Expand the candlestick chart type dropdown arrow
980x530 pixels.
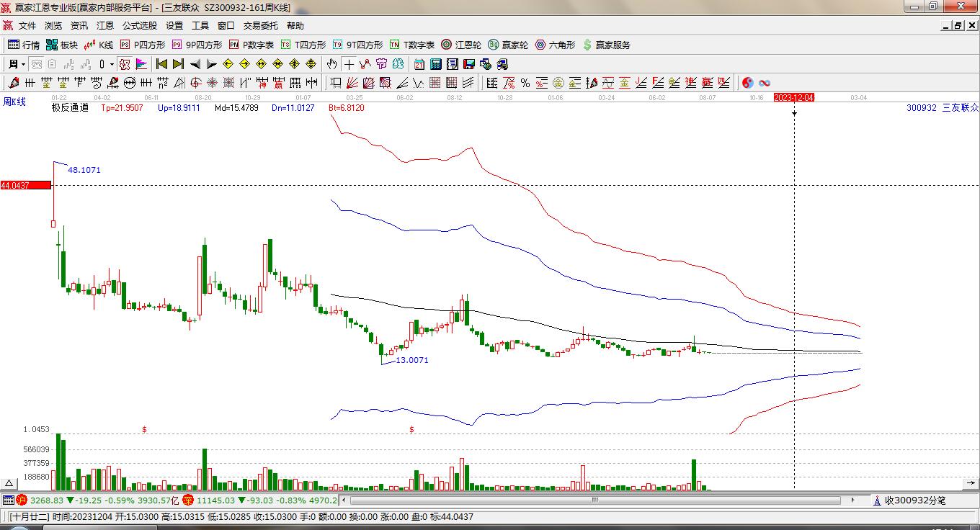(112, 64)
